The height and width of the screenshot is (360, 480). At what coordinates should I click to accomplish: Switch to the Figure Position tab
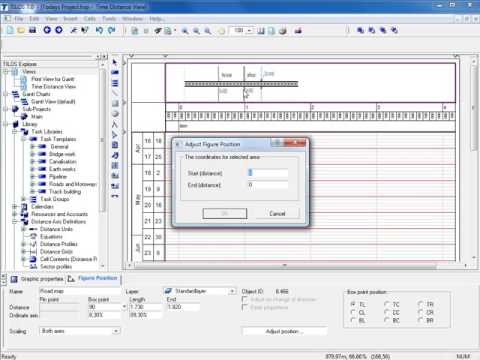(x=93, y=278)
